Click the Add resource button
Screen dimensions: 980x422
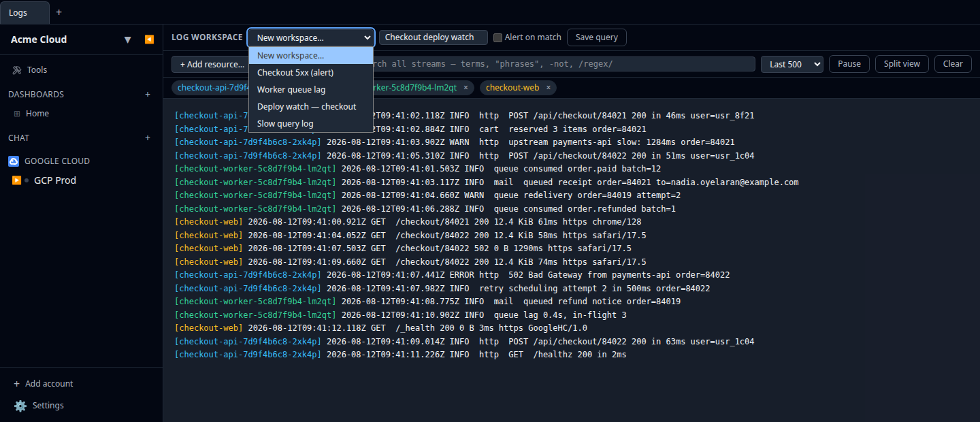tap(210, 64)
